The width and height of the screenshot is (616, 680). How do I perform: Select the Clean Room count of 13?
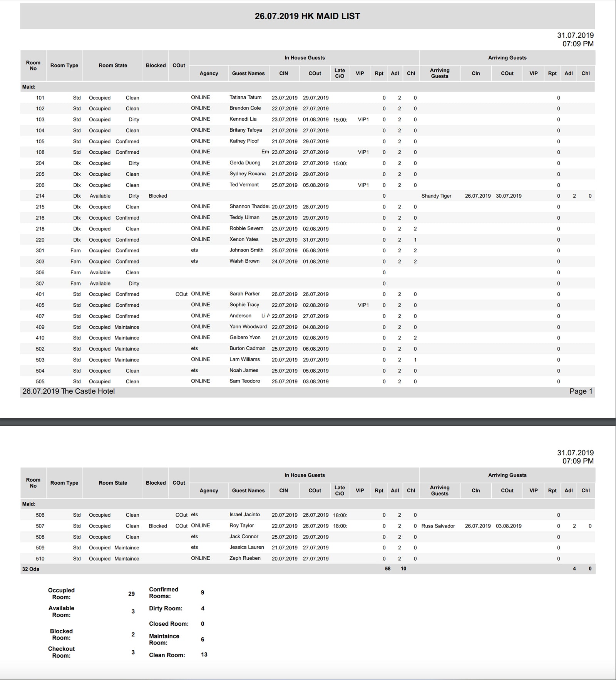click(x=204, y=655)
